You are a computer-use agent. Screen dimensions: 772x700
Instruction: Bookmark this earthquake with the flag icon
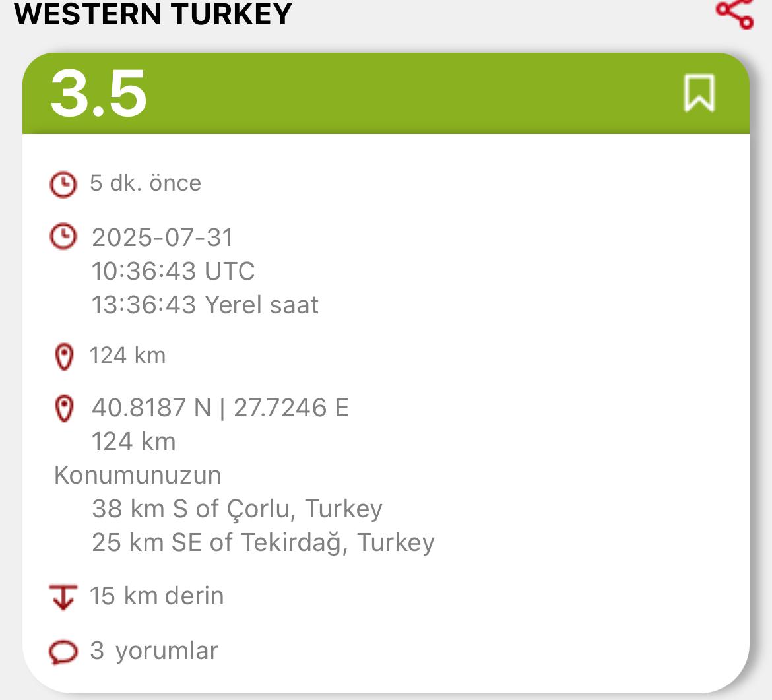[x=699, y=92]
